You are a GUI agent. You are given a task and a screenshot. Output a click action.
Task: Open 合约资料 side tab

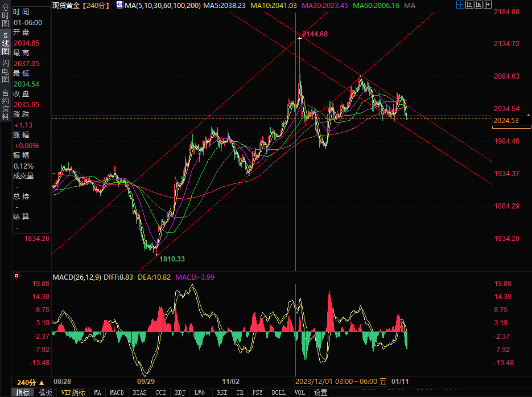(5, 101)
